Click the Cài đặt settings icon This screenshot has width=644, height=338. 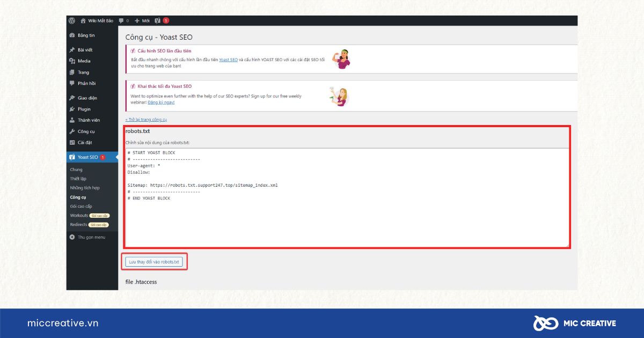[x=72, y=142]
